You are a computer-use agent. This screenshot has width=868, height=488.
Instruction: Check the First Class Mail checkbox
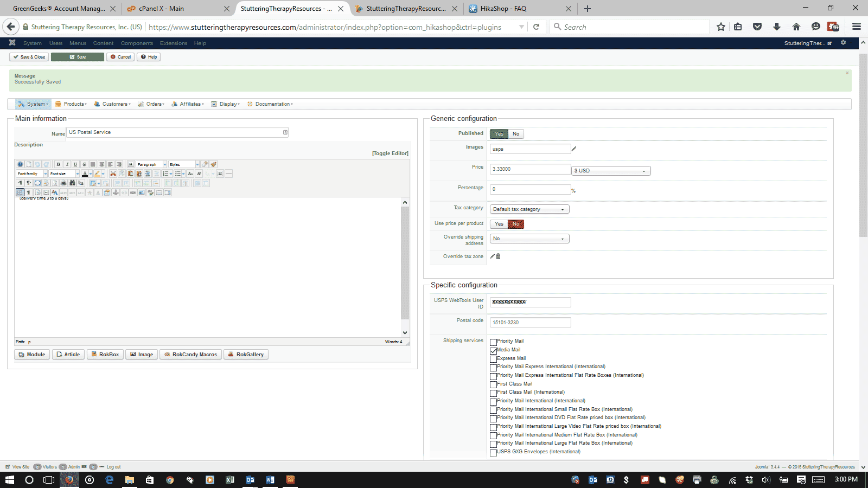(x=493, y=384)
